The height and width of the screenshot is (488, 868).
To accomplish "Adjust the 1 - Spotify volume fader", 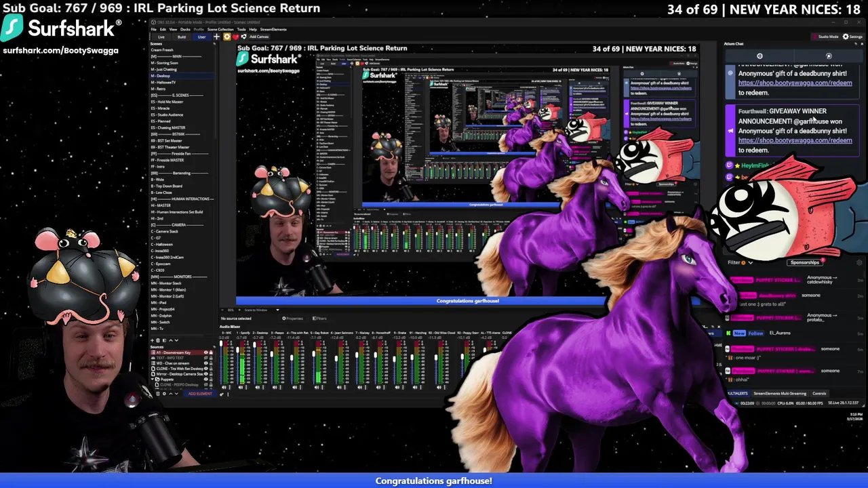I will [x=237, y=350].
